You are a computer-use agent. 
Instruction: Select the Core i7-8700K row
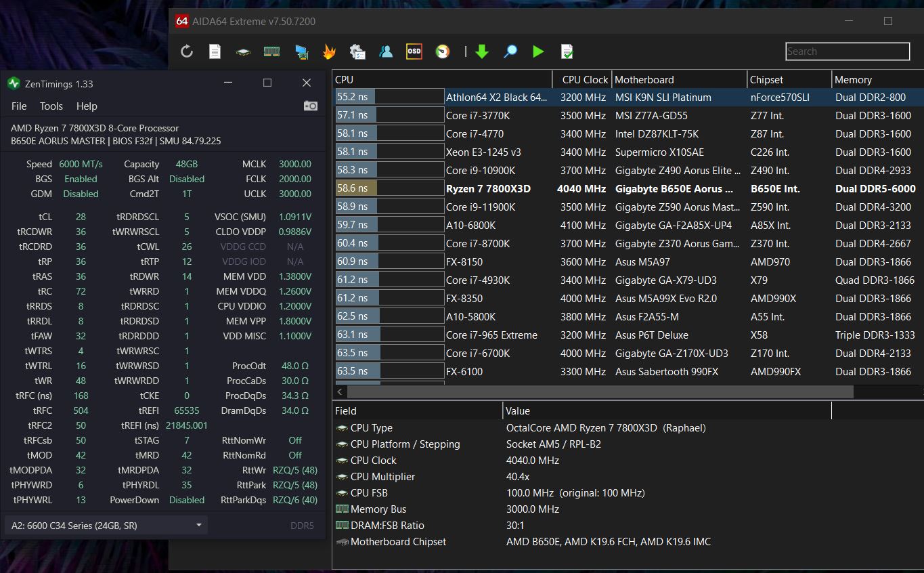point(628,243)
